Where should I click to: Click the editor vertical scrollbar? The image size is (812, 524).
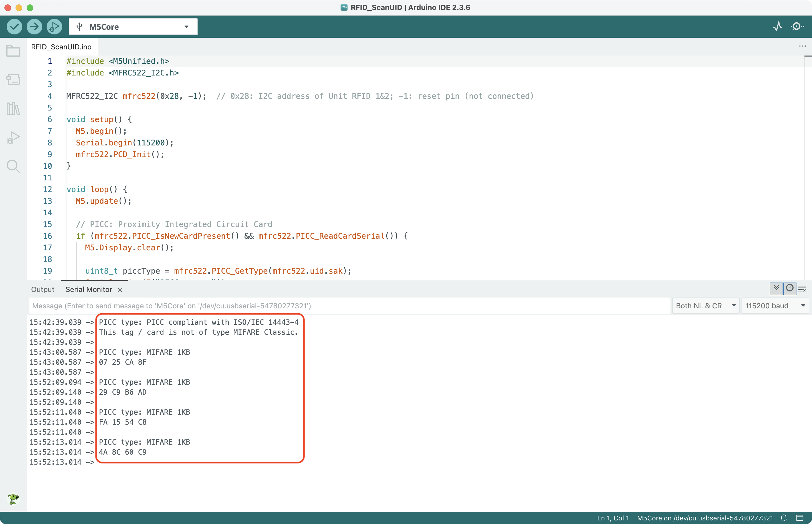pos(808,168)
